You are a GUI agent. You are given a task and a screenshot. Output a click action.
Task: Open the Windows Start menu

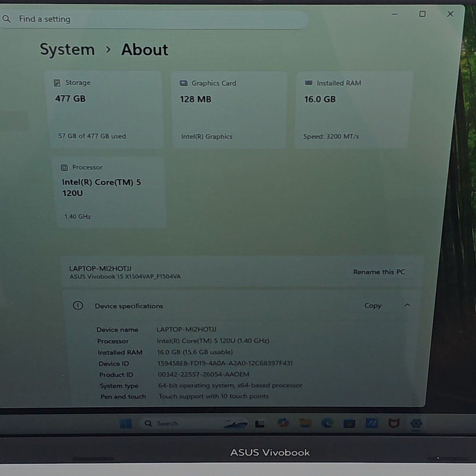click(x=126, y=424)
